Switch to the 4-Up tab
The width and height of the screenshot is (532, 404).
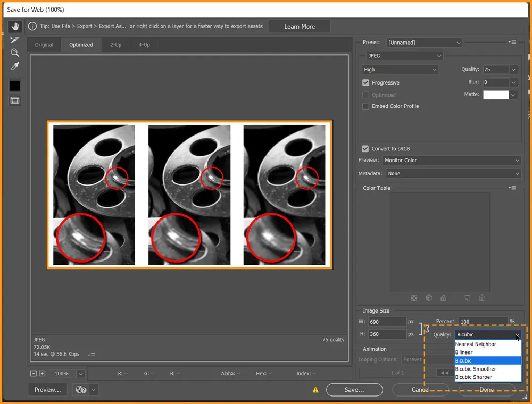tap(144, 45)
